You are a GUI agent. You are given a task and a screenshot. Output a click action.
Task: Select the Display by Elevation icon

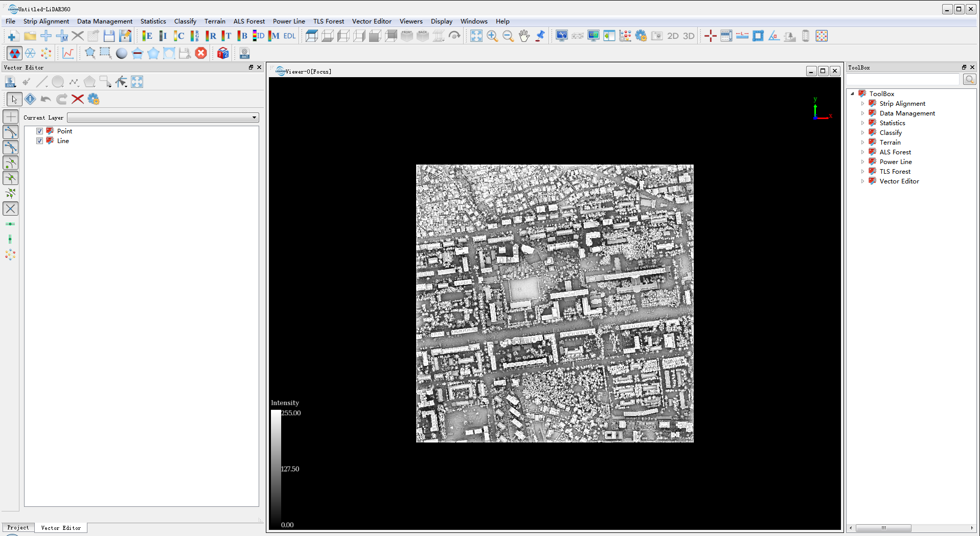pos(147,36)
